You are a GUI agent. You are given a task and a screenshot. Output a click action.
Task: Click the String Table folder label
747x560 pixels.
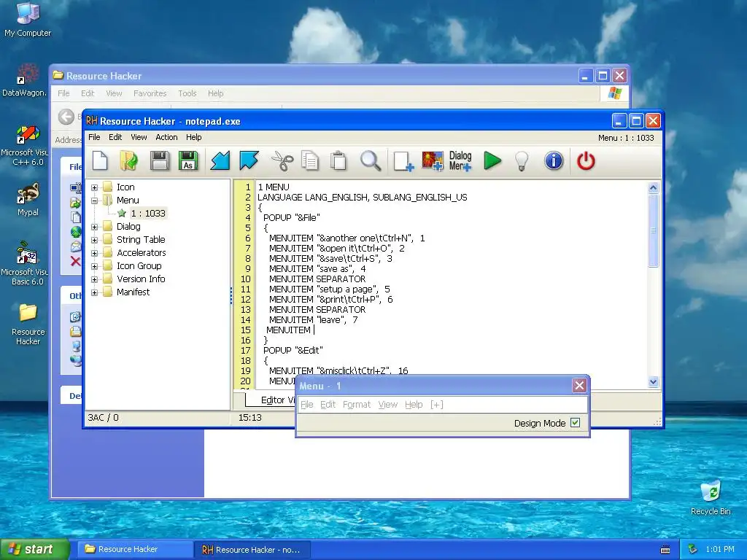(x=141, y=239)
